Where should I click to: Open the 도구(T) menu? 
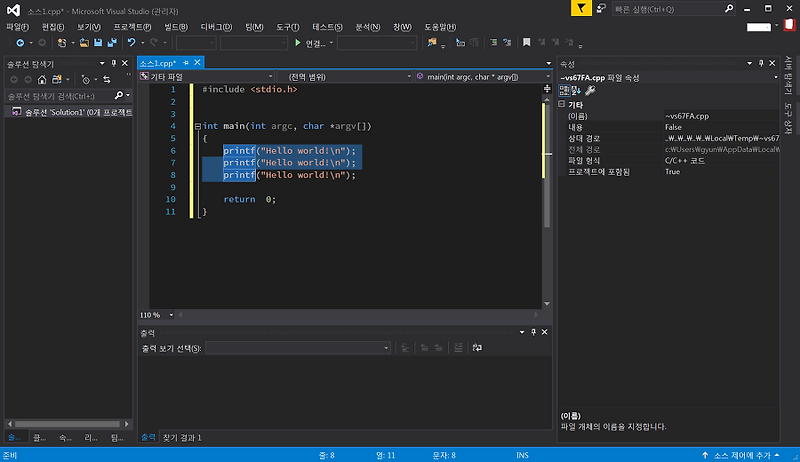[x=288, y=27]
